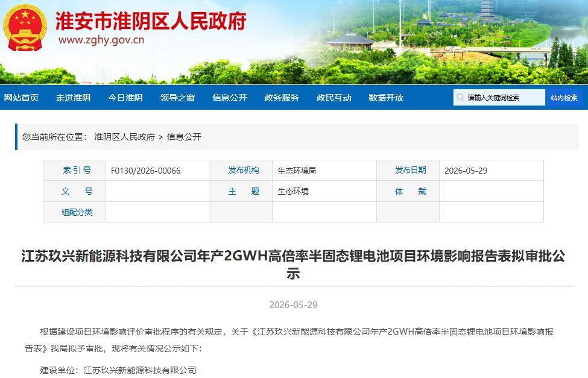Screen dimensions: 588x378
Task: Click the date beneath the article title
Action: click(293, 305)
